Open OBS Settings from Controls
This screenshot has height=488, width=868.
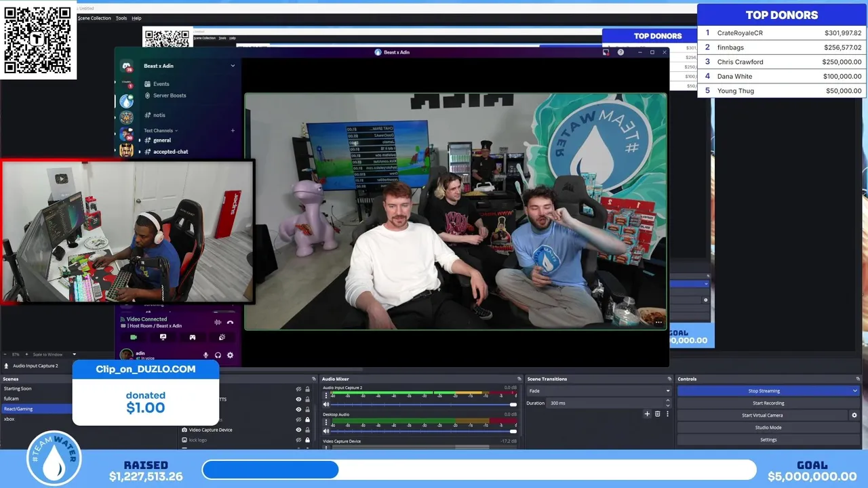[768, 440]
